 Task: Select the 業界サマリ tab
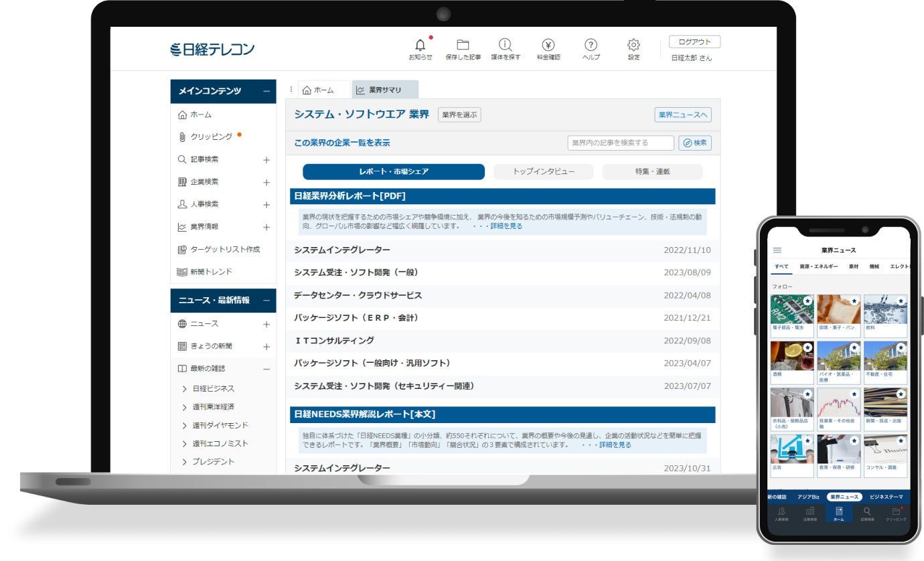pos(385,90)
